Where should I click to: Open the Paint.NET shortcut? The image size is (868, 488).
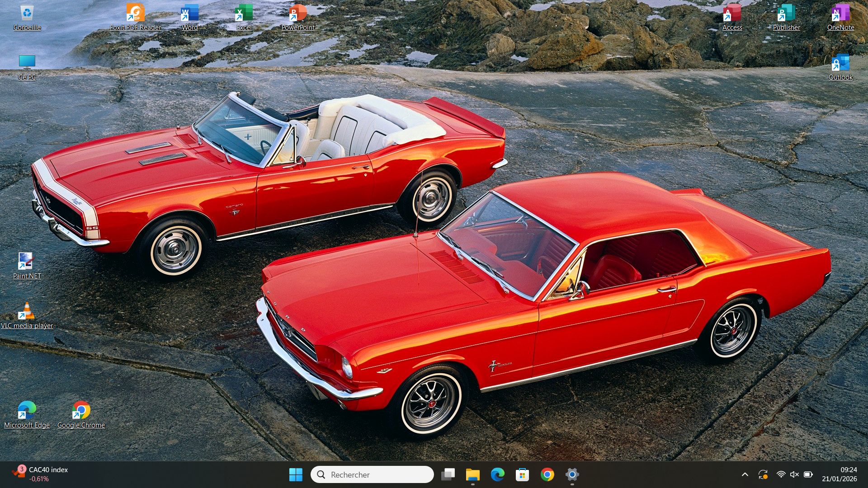tap(27, 266)
